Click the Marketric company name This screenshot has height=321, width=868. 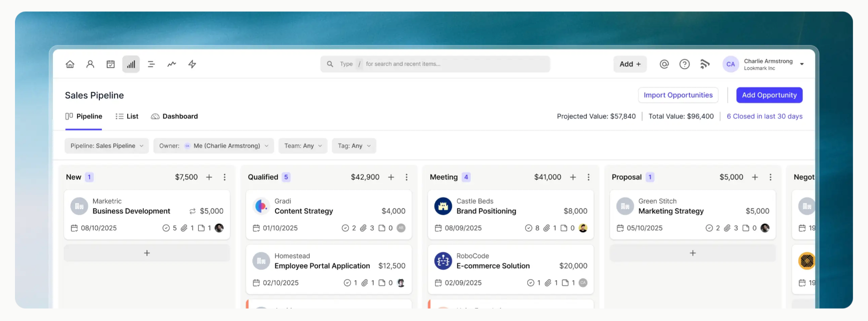pos(107,201)
